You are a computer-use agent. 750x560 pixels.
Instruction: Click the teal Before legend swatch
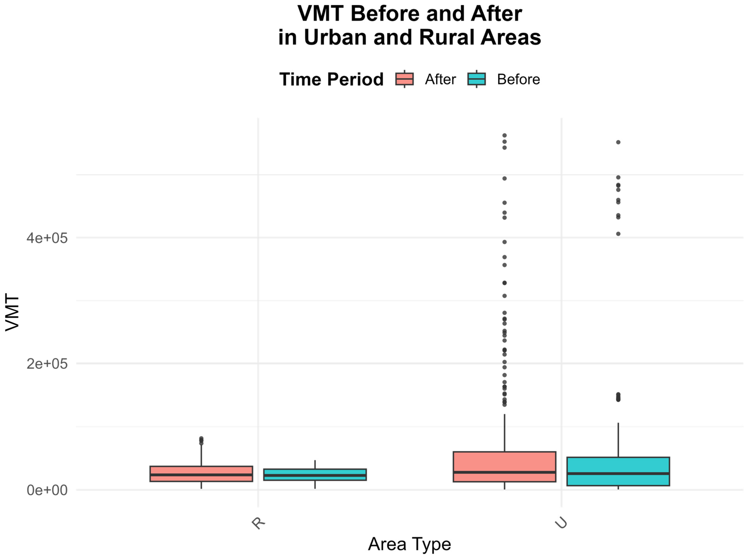(x=476, y=79)
